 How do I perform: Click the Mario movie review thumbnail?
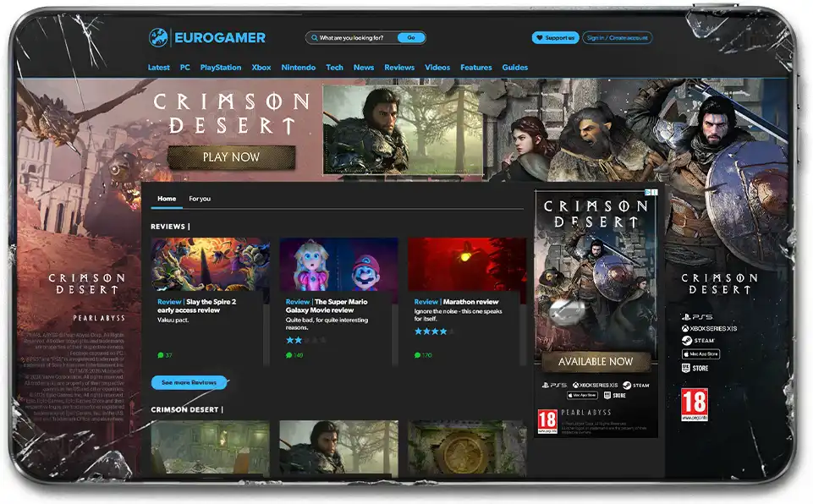[x=338, y=265]
